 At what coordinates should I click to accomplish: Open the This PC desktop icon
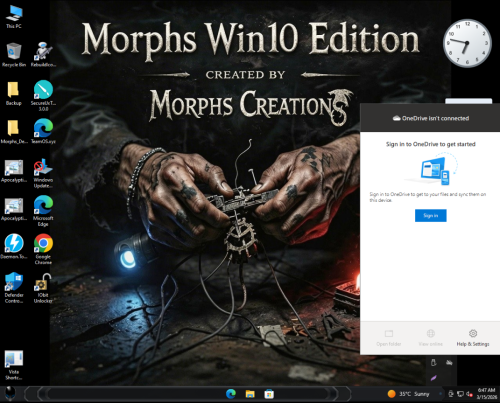point(14,17)
